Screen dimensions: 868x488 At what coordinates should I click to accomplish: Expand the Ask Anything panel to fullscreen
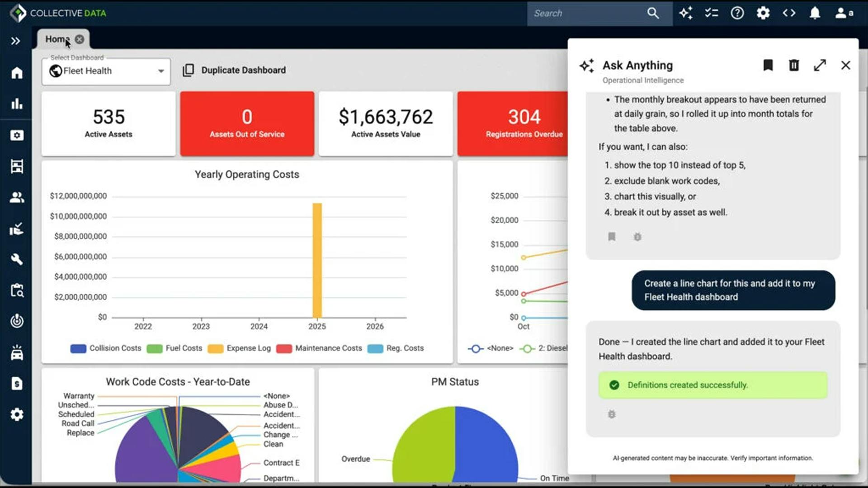click(820, 66)
